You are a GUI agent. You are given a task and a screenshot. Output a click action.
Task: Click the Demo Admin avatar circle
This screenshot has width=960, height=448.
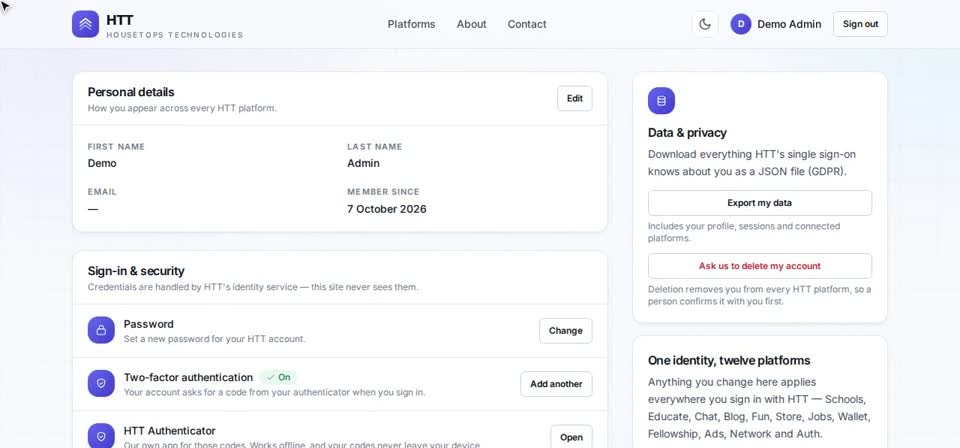coord(740,24)
